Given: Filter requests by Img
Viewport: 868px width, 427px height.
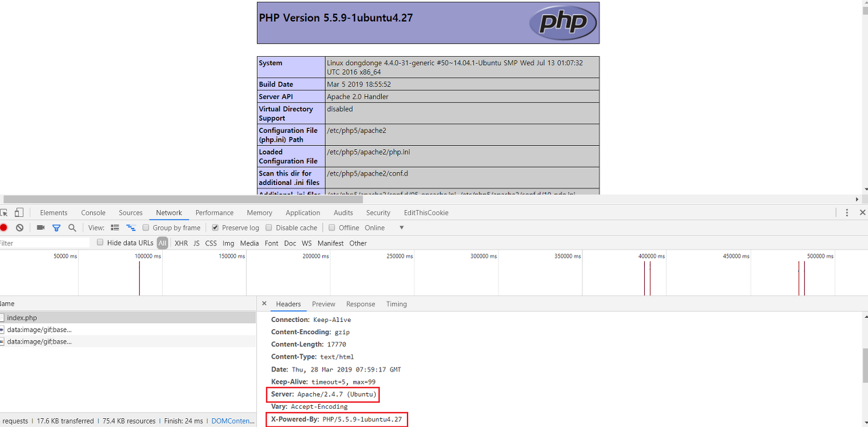Looking at the screenshot, I should tap(229, 243).
